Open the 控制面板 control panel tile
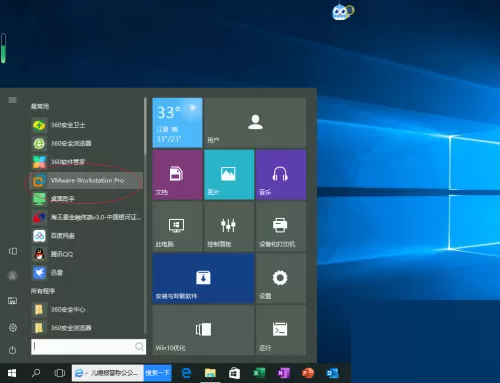Screen dimensions: 500x383 coord(229,227)
